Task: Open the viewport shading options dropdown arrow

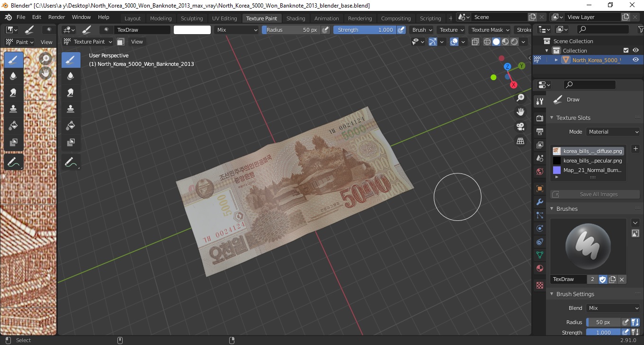Action: (x=523, y=42)
